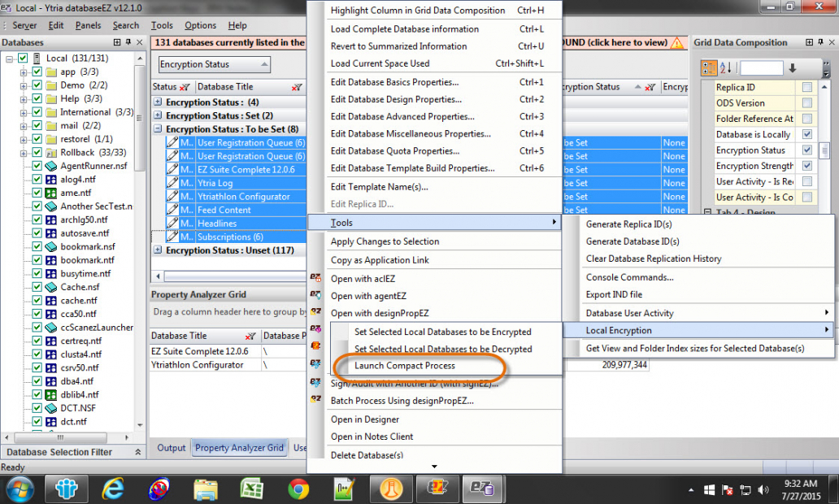Pin the Grid Data Composition panel
The height and width of the screenshot is (504, 839).
coord(820,42)
